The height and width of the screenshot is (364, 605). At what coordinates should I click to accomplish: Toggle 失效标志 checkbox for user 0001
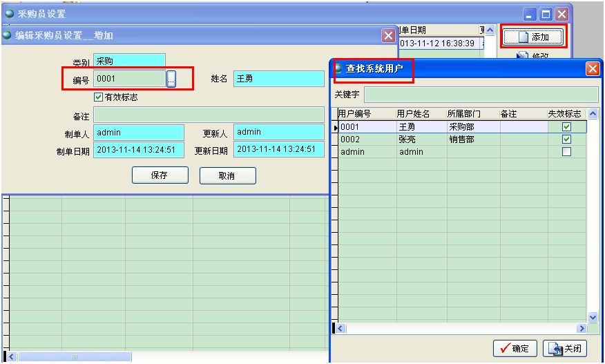pyautogui.click(x=566, y=127)
